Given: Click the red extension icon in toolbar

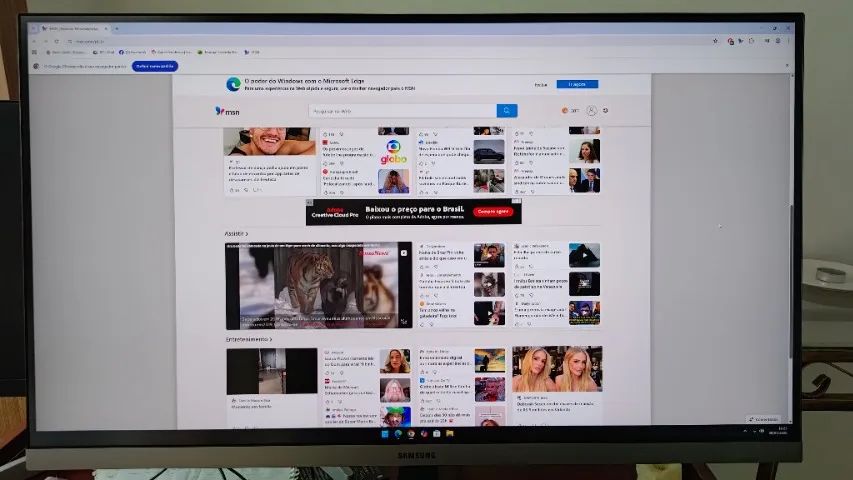Looking at the screenshot, I should (x=731, y=41).
